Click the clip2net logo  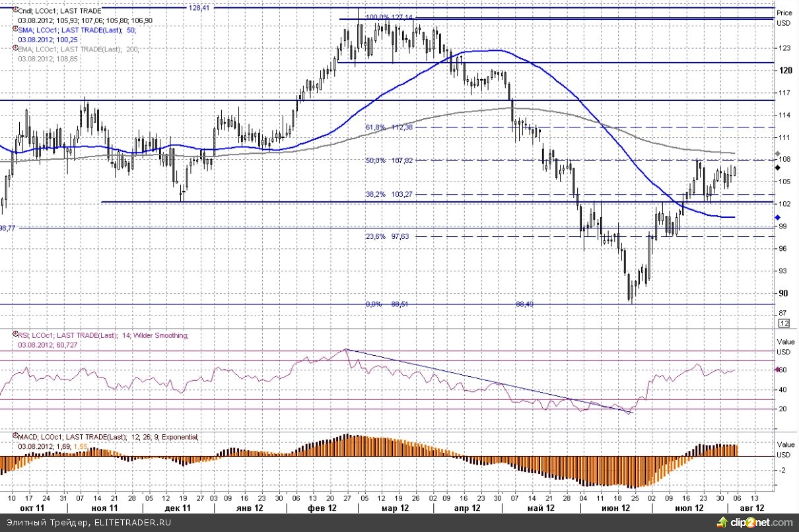click(x=761, y=523)
